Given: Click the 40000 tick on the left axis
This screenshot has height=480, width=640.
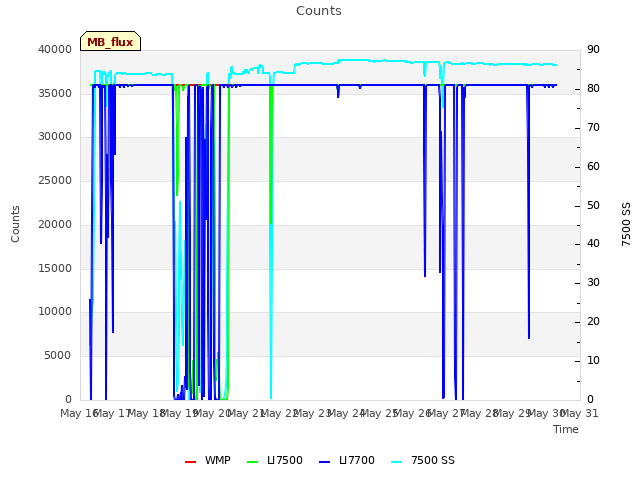Looking at the screenshot, I should click(55, 49).
